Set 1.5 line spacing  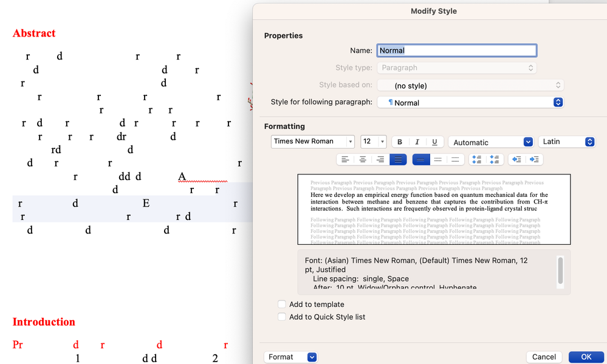(x=438, y=160)
